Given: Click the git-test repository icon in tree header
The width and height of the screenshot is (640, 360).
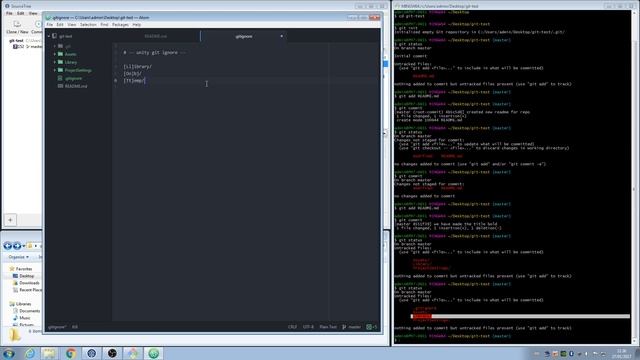Looking at the screenshot, I should coord(54,36).
